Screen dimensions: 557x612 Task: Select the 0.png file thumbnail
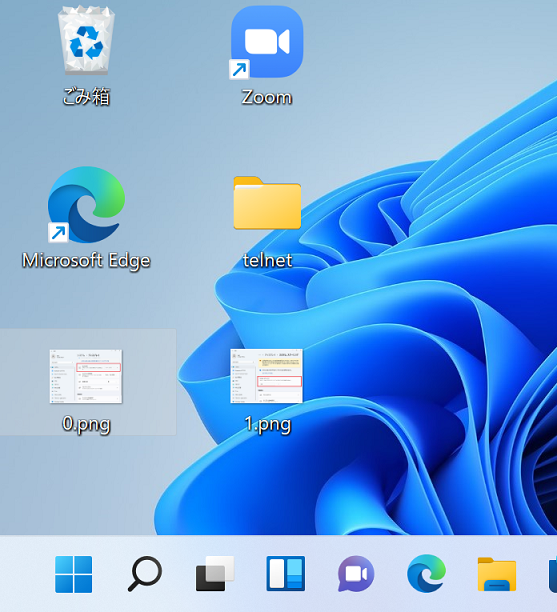(86, 376)
